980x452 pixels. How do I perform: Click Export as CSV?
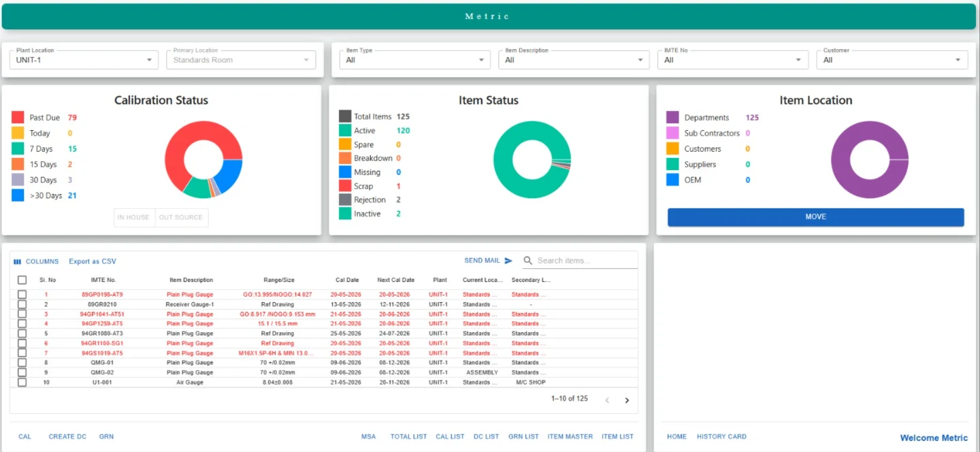pyautogui.click(x=93, y=261)
